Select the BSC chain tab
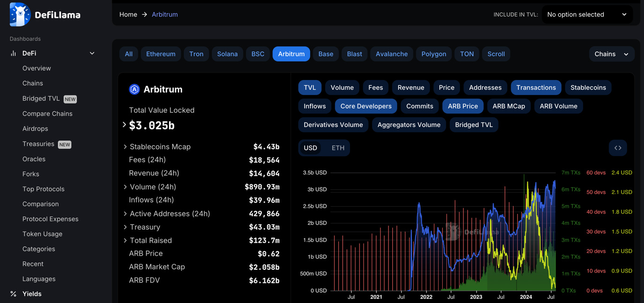 pos(258,54)
